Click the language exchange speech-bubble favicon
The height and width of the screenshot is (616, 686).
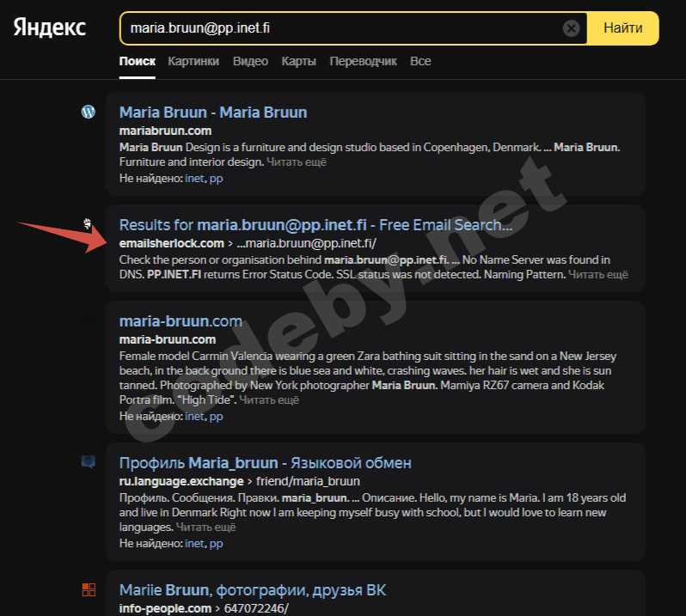pos(89,461)
